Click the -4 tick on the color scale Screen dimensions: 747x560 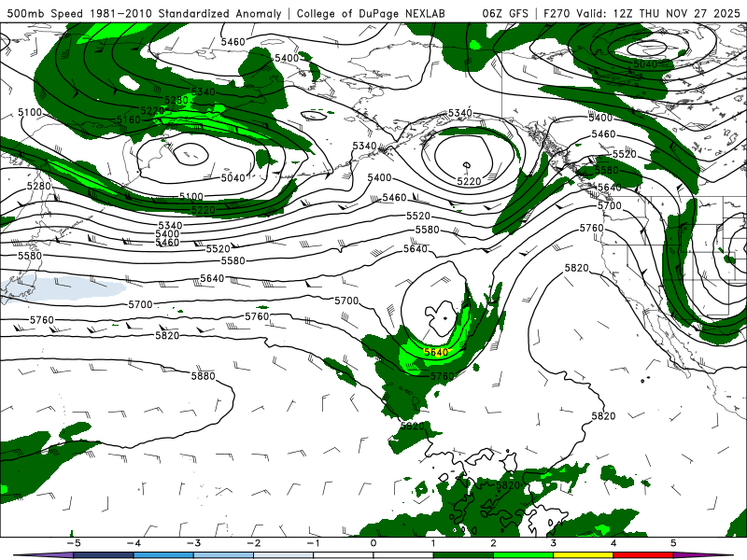(x=133, y=543)
